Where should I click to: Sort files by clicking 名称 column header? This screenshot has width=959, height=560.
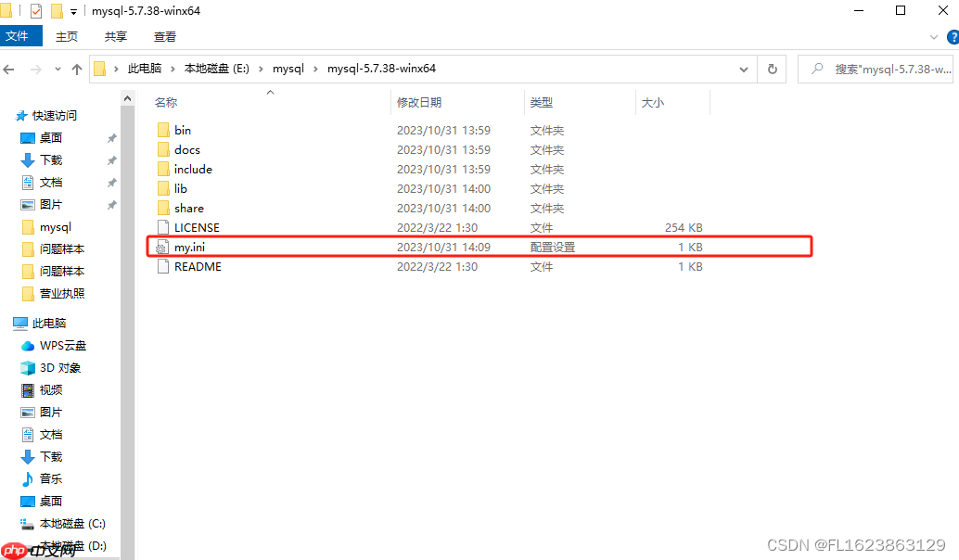point(165,102)
